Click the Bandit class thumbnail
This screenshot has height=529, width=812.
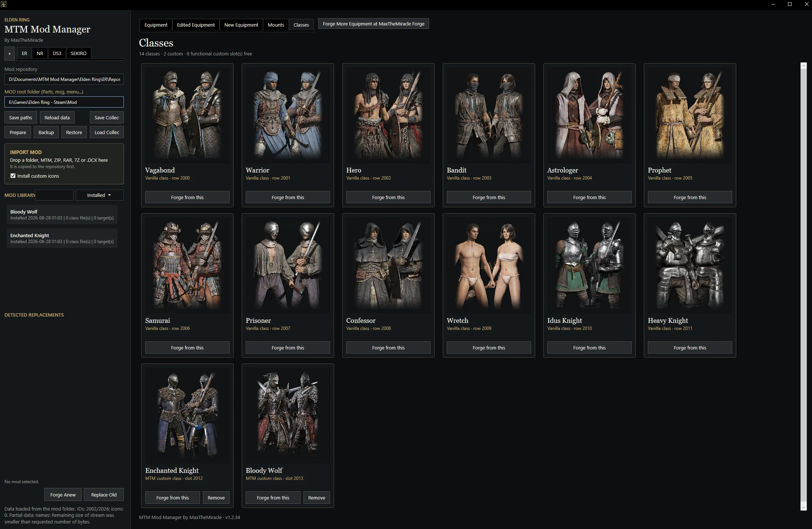click(489, 115)
